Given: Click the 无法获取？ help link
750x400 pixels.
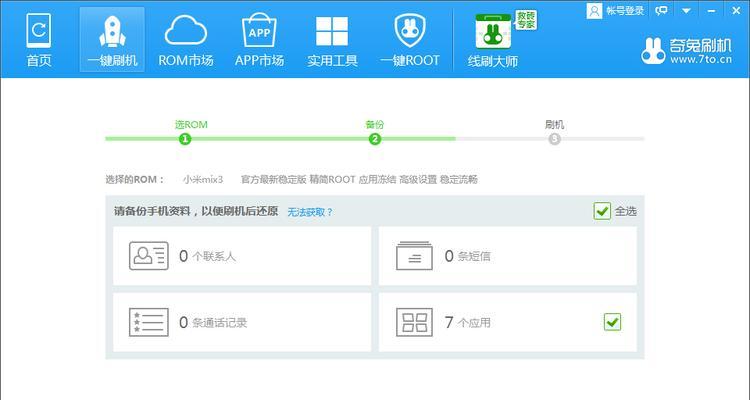Looking at the screenshot, I should [309, 212].
